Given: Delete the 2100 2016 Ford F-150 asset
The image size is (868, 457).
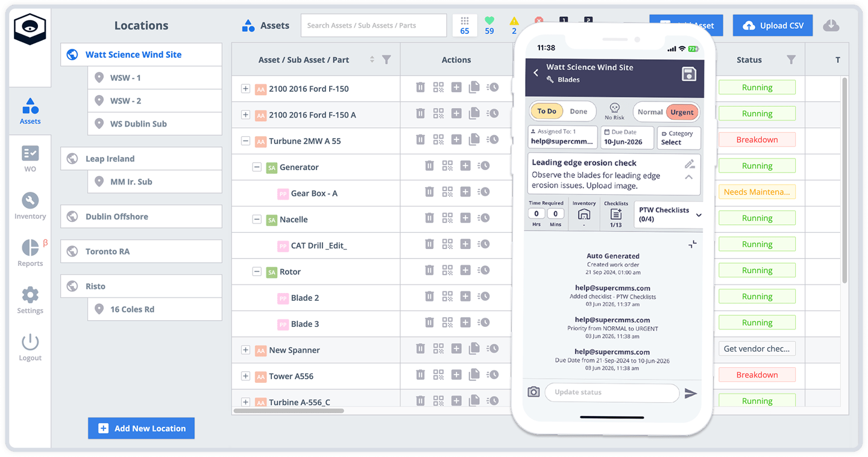Looking at the screenshot, I should coord(420,88).
